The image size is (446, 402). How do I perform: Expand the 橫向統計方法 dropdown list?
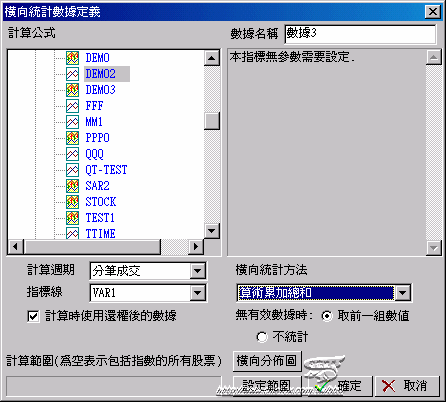403,293
